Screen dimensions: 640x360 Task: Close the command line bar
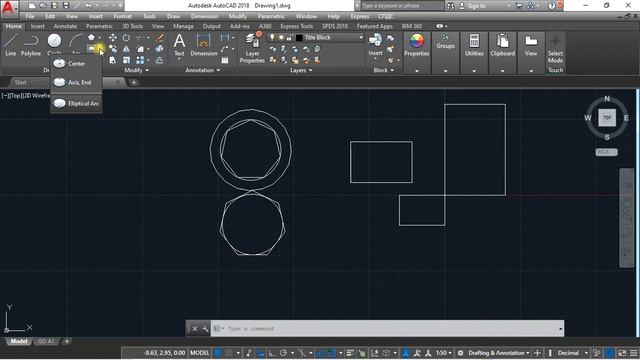pos(195,329)
